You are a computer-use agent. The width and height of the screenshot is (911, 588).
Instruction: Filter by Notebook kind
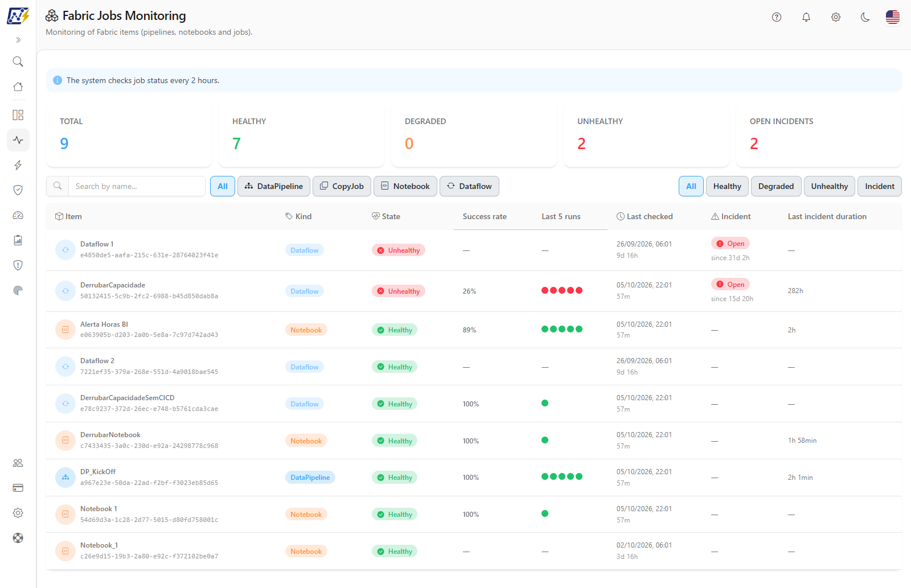(405, 186)
